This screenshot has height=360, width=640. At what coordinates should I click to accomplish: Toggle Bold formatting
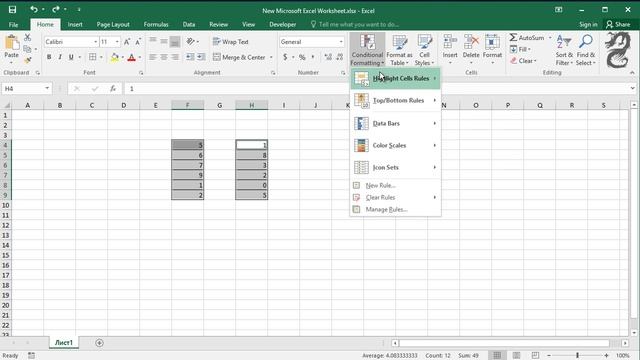click(x=49, y=57)
